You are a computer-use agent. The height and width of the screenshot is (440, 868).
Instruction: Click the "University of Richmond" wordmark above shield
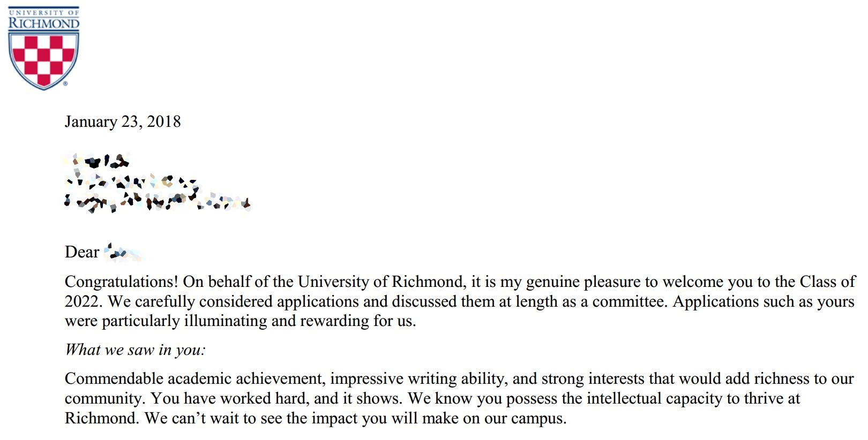[x=43, y=19]
